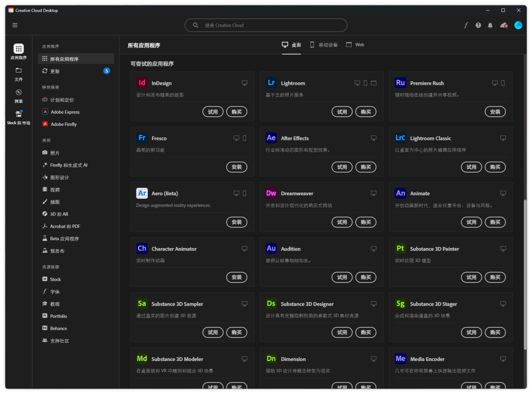Open the hamburger menu icon
Viewport: 532px width, 394px height.
point(15,25)
